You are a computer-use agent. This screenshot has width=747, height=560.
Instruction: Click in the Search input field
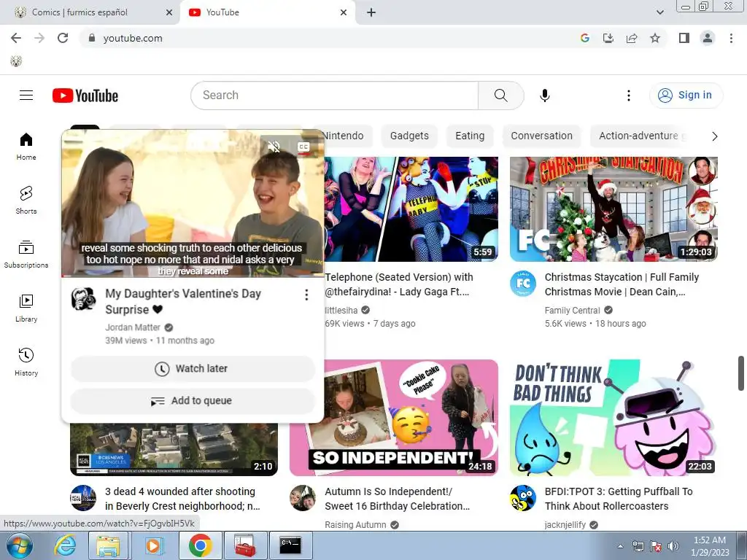point(334,96)
